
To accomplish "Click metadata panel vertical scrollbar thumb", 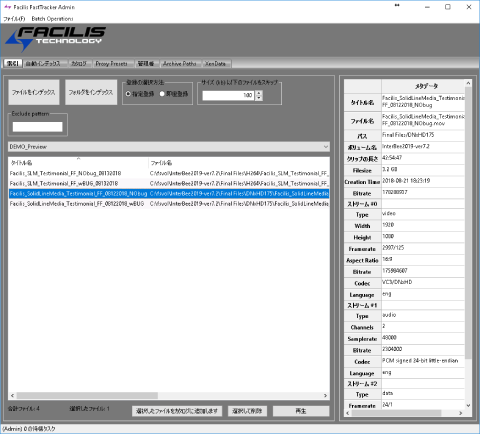I will pyautogui.click(x=468, y=223).
